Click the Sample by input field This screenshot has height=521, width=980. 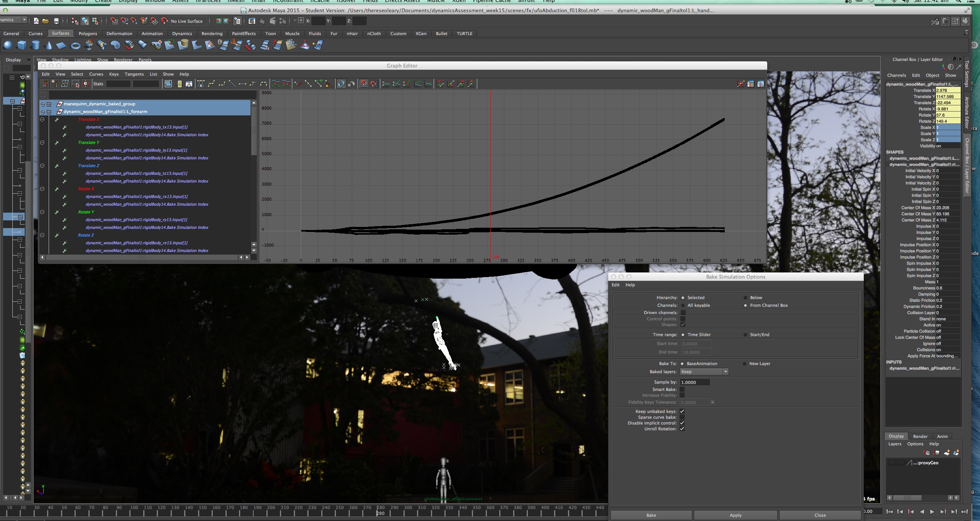pyautogui.click(x=694, y=382)
